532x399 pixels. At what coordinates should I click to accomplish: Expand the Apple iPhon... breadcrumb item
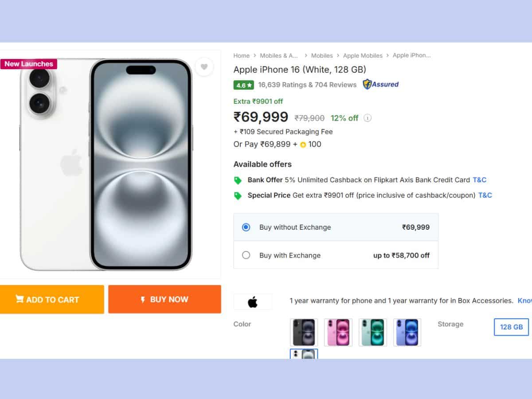[412, 55]
